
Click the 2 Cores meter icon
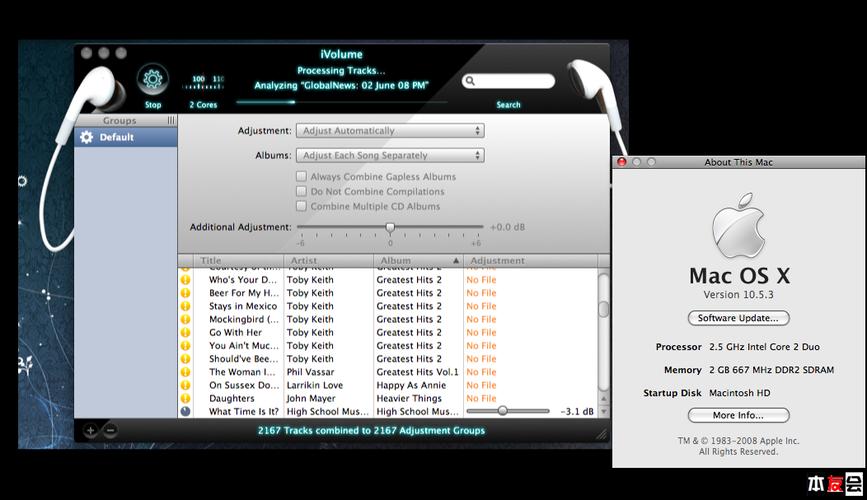[203, 83]
